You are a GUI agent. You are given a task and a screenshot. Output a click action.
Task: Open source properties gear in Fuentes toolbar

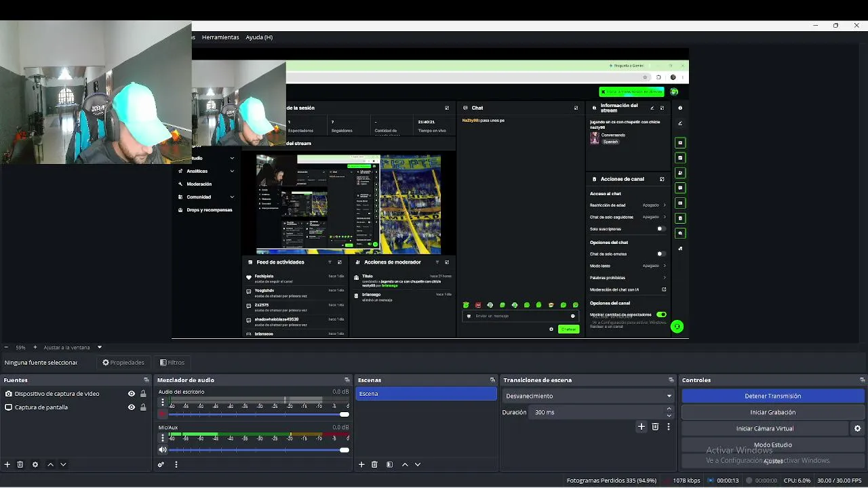pyautogui.click(x=35, y=464)
